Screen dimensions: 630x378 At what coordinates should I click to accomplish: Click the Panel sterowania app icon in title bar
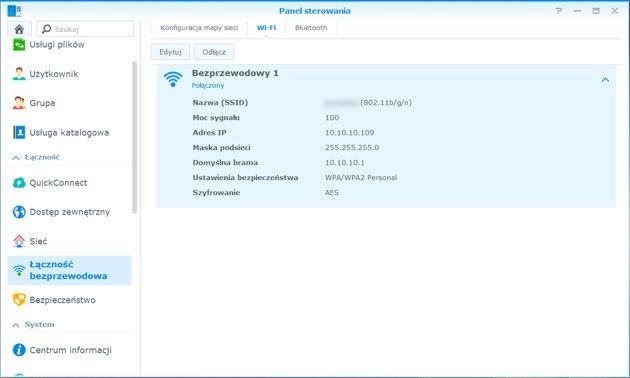[14, 11]
